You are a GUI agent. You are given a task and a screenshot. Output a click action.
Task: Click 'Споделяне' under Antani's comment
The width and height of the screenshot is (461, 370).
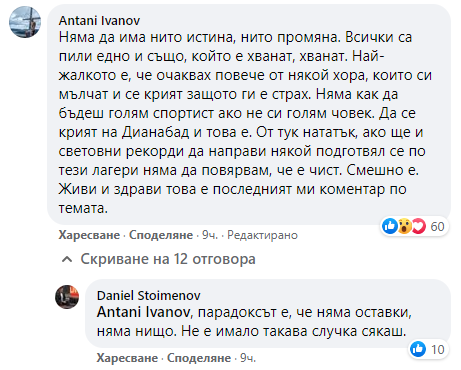[x=161, y=235]
